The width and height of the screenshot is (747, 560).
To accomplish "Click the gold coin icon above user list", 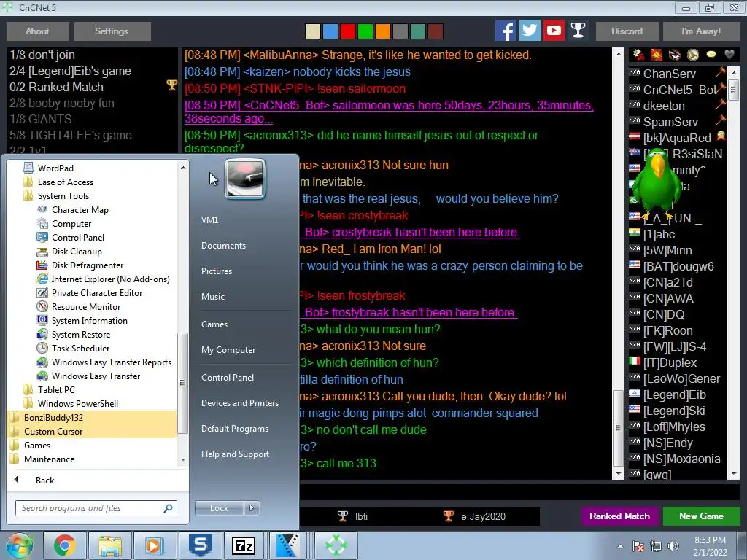I will (693, 55).
